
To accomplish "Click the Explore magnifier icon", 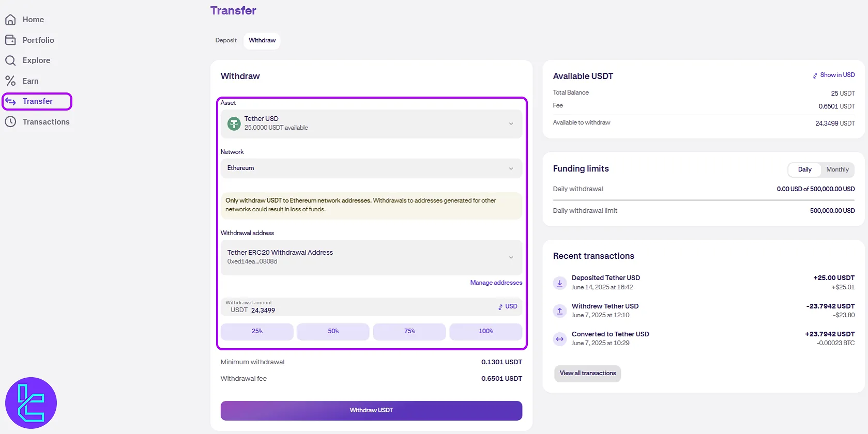I will click(10, 60).
